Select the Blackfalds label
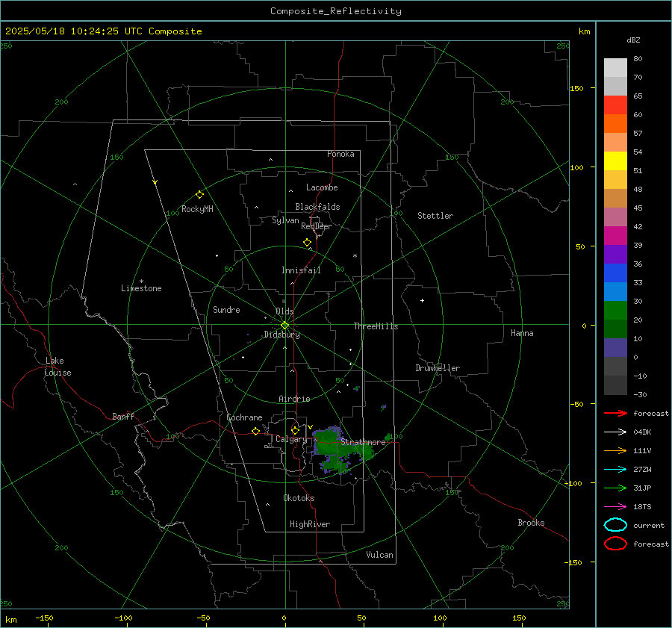The width and height of the screenshot is (672, 628). pyautogui.click(x=317, y=207)
